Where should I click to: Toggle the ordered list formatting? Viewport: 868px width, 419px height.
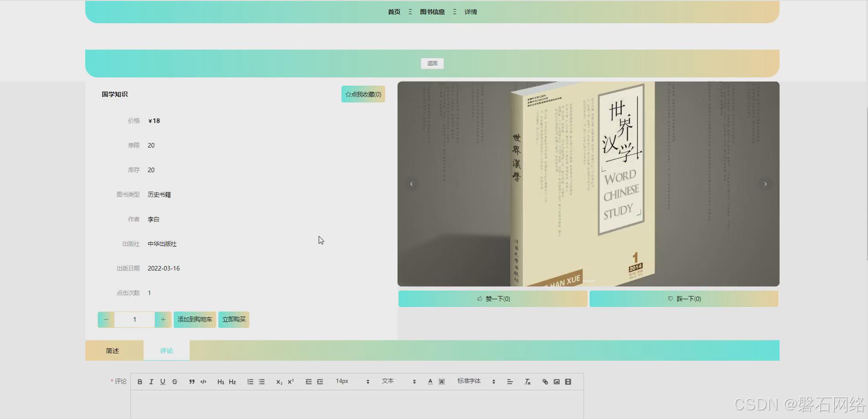point(250,381)
